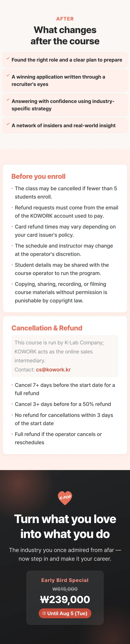Click the Early Bird Special label
Viewport: 130px width, 644px height.
tap(65, 580)
